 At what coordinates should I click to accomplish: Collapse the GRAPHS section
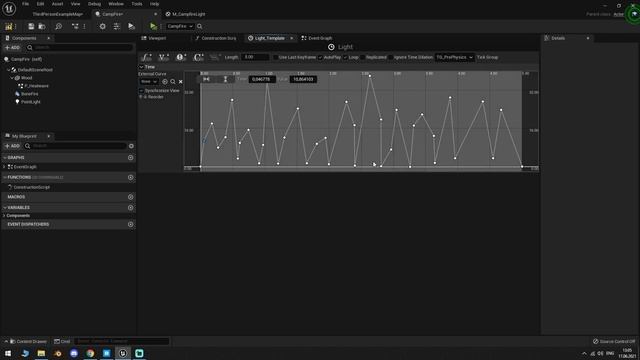[x=4, y=158]
